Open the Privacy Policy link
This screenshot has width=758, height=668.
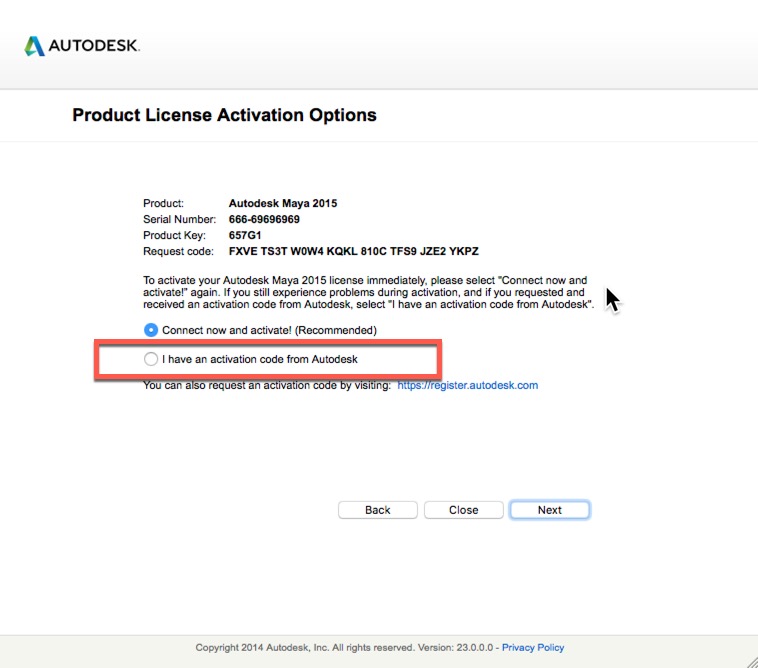point(533,647)
